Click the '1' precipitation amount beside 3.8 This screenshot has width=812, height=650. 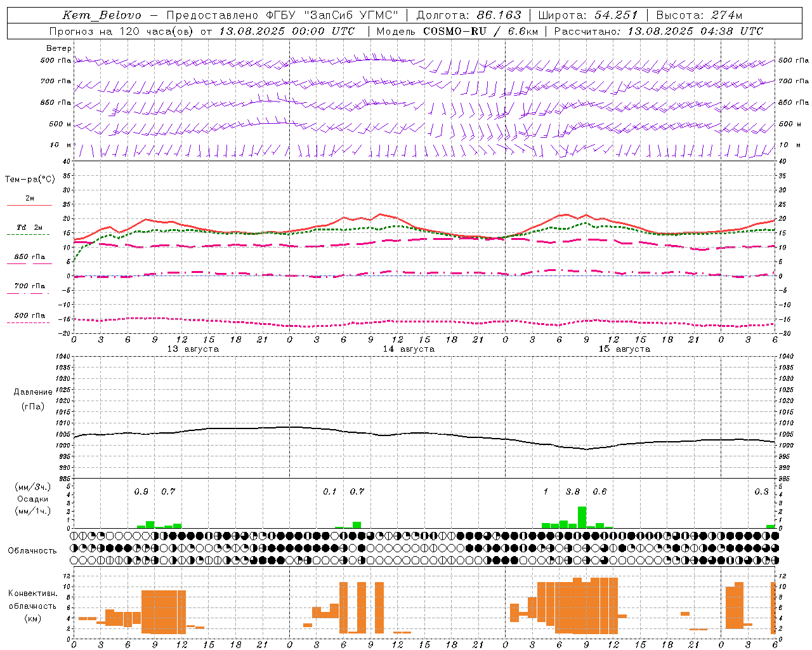[546, 492]
